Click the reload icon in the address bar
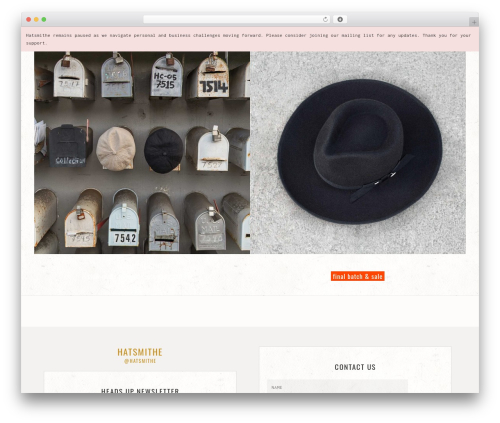Screen dimensions: 500x423 point(325,20)
